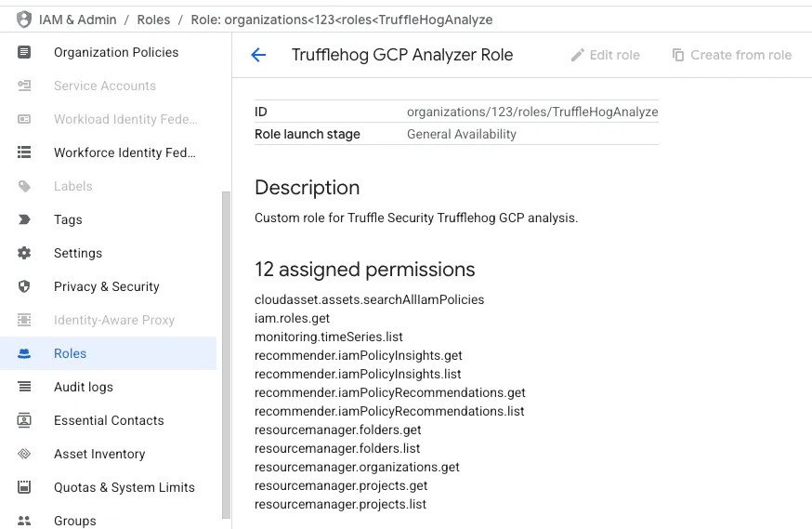This screenshot has height=529, width=812.
Task: Open Essential Contacts page
Action: point(109,420)
